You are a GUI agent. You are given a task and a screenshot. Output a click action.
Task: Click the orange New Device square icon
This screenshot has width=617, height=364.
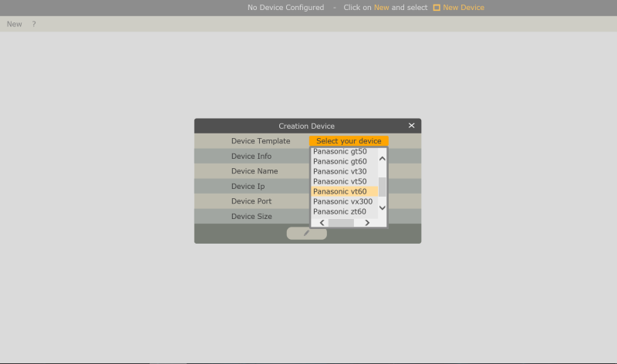pyautogui.click(x=437, y=8)
